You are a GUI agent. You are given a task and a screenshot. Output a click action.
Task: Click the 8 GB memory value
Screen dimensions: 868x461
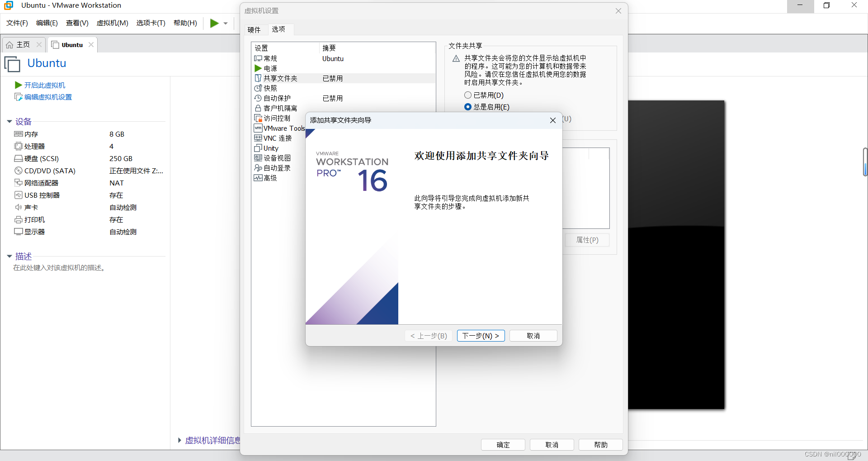click(117, 134)
